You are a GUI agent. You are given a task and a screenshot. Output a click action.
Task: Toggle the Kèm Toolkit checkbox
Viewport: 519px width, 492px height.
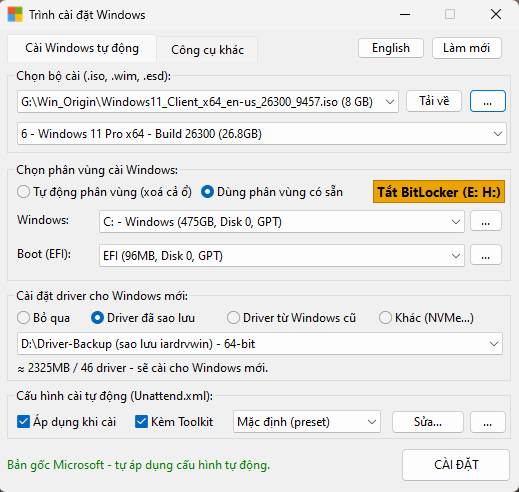pos(174,422)
